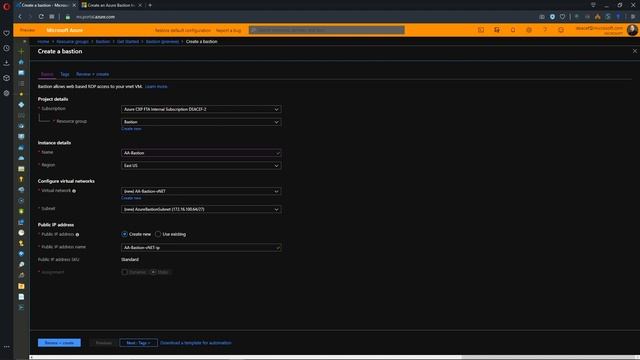Switch to Create an Azure Bastion browser tab

click(111, 5)
